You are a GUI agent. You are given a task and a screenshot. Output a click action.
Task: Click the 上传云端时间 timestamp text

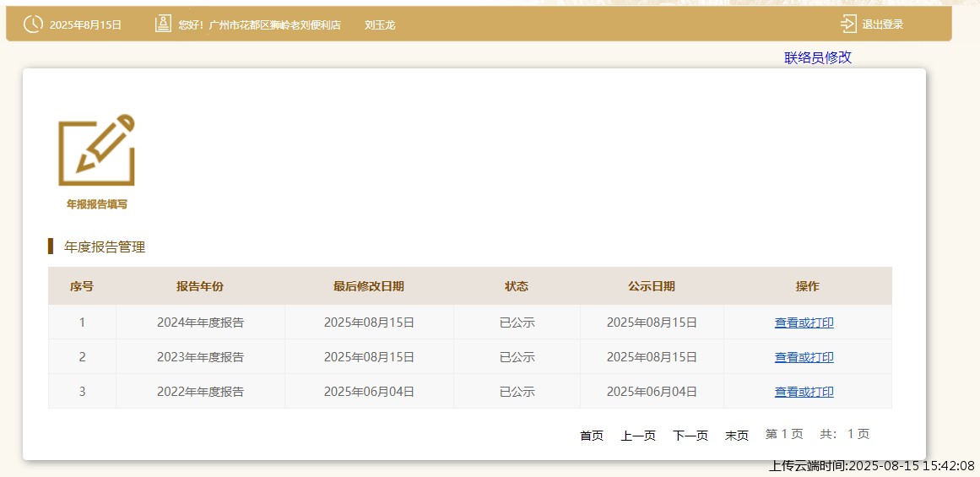coord(871,466)
